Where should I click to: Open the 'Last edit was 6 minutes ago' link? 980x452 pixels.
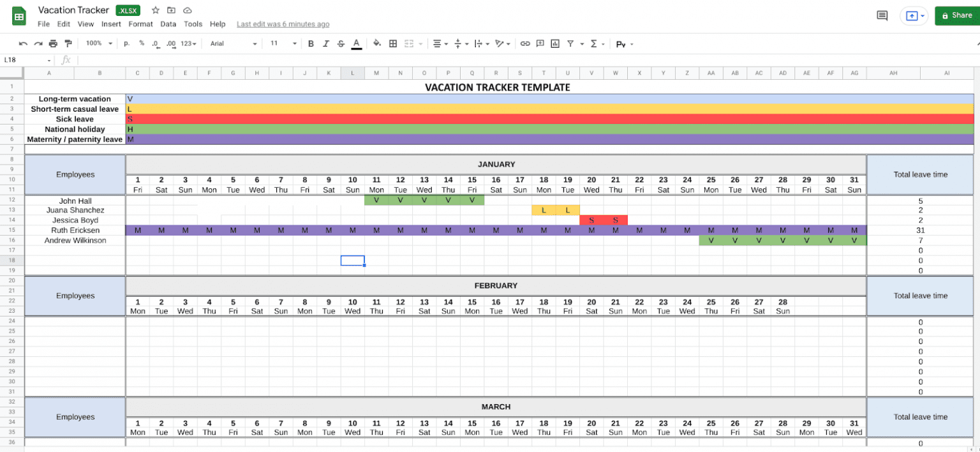pos(283,24)
